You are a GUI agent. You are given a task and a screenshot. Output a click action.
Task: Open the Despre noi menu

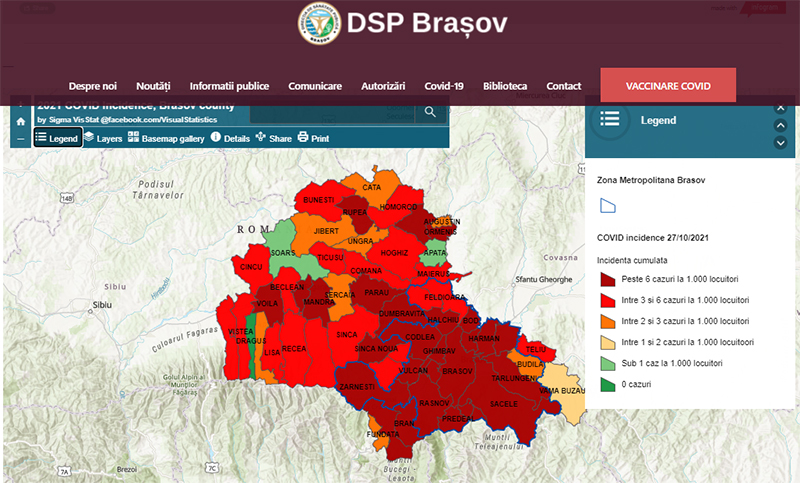click(93, 86)
